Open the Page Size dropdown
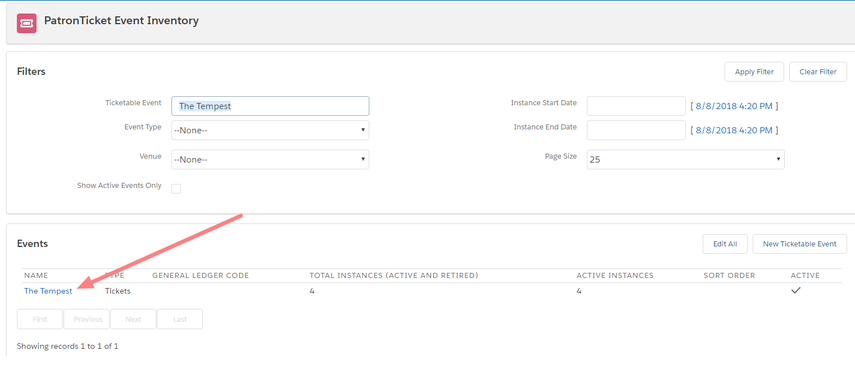This screenshot has width=855, height=373. (x=685, y=159)
